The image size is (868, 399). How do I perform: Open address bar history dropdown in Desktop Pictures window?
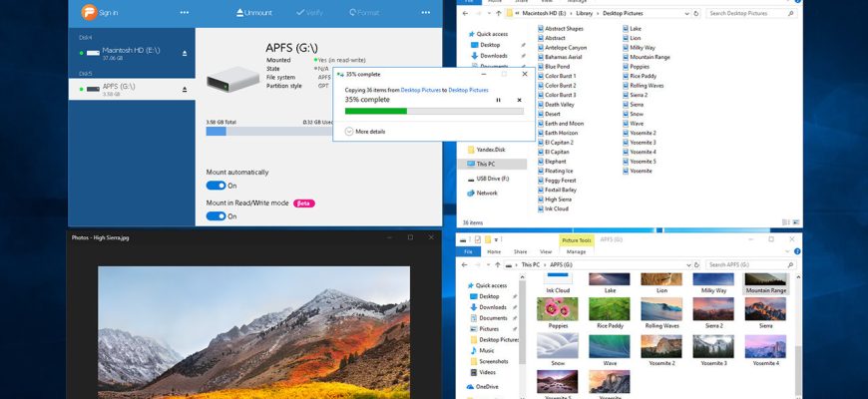pos(688,13)
